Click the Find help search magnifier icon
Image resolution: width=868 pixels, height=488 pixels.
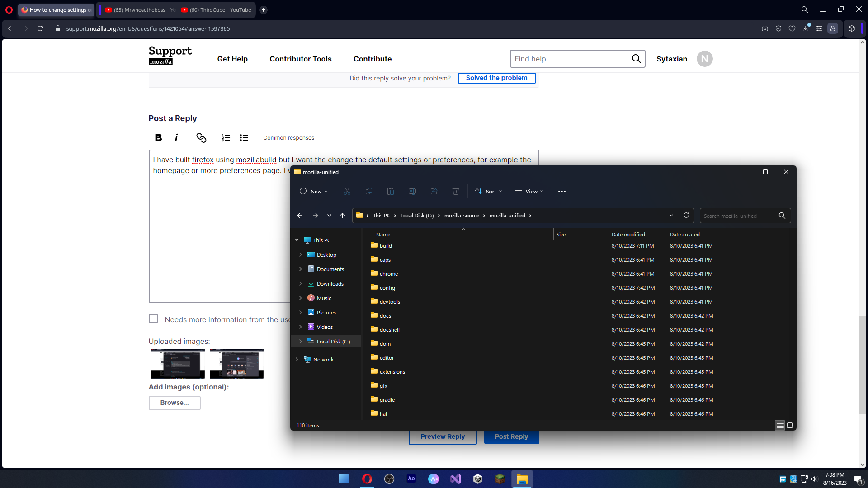coord(636,59)
